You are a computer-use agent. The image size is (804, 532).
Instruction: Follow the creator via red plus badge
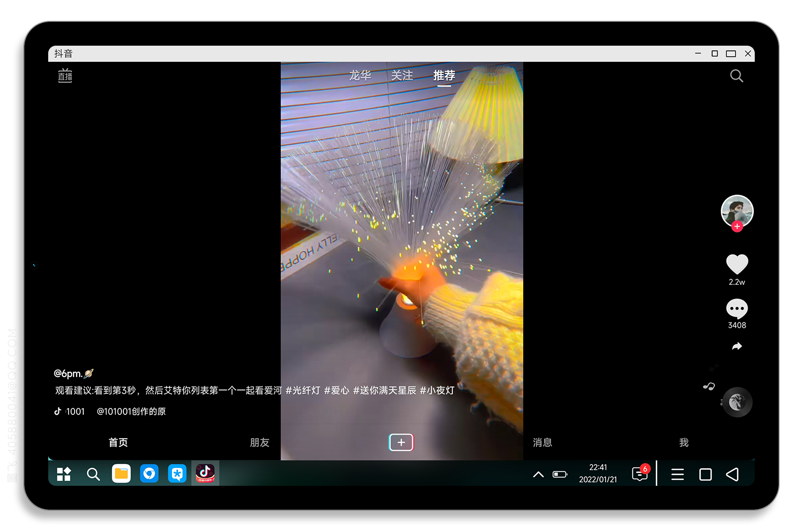point(737,227)
